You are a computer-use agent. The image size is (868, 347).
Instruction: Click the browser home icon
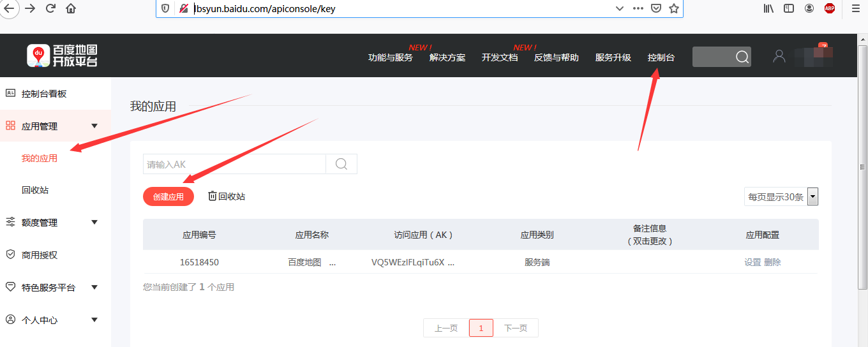pos(71,9)
